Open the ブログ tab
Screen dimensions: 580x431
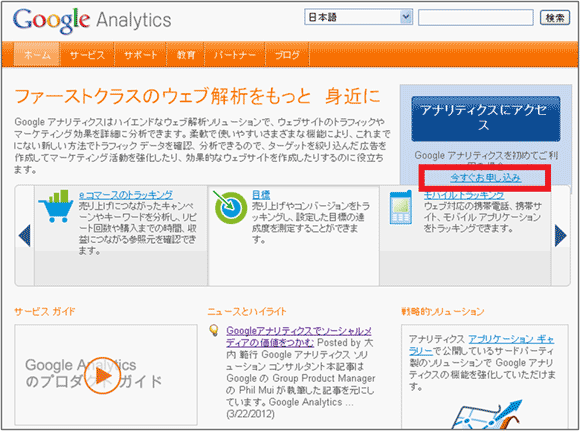[287, 55]
